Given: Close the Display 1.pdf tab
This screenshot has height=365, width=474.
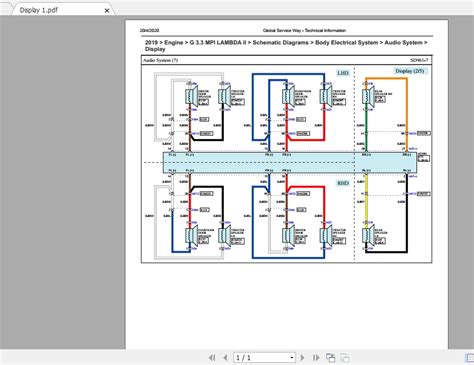Looking at the screenshot, I should (107, 10).
